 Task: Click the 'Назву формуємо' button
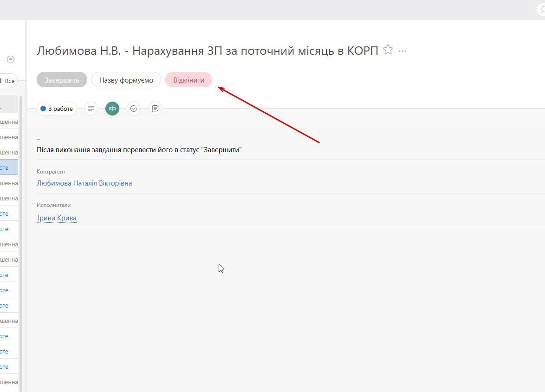point(126,80)
